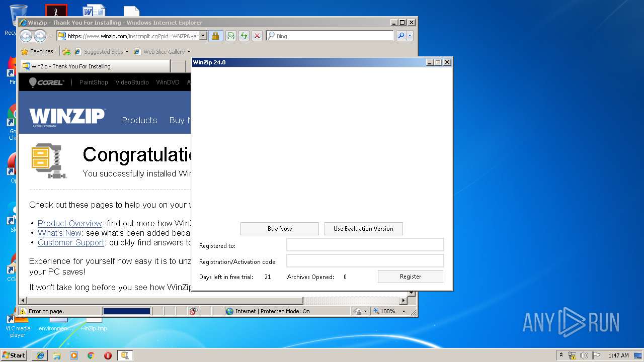
Task: Toggle Compatibility View icon
Action: pos(230,36)
